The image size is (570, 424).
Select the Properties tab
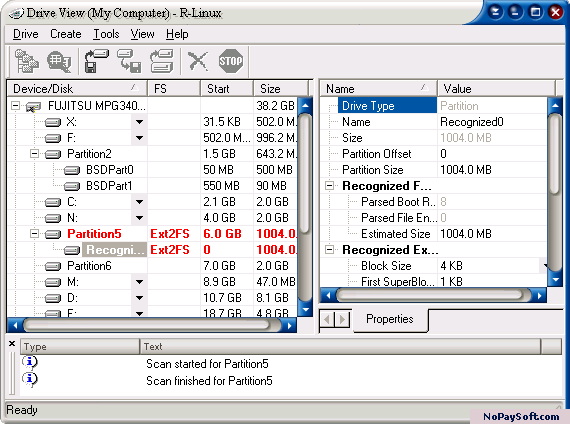click(390, 319)
